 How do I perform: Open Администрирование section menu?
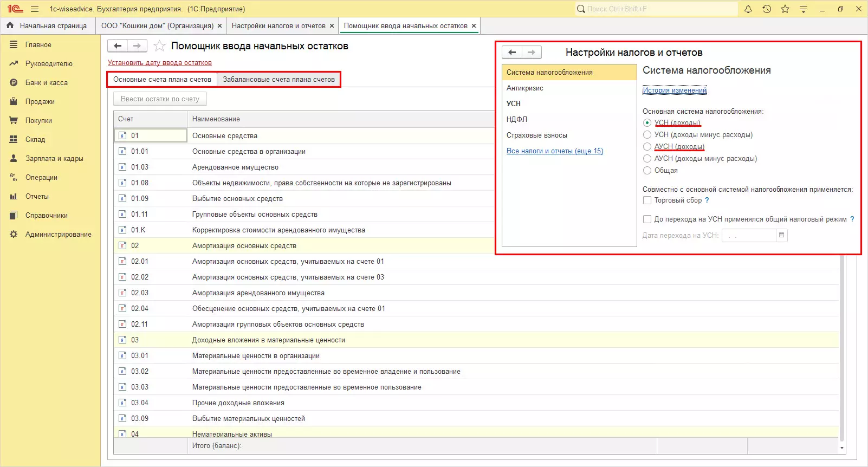point(58,234)
